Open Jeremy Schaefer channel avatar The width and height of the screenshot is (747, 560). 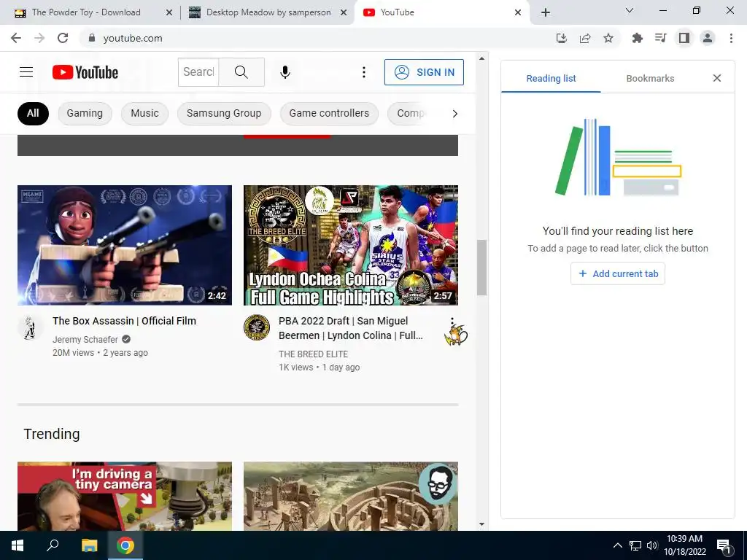(x=30, y=327)
